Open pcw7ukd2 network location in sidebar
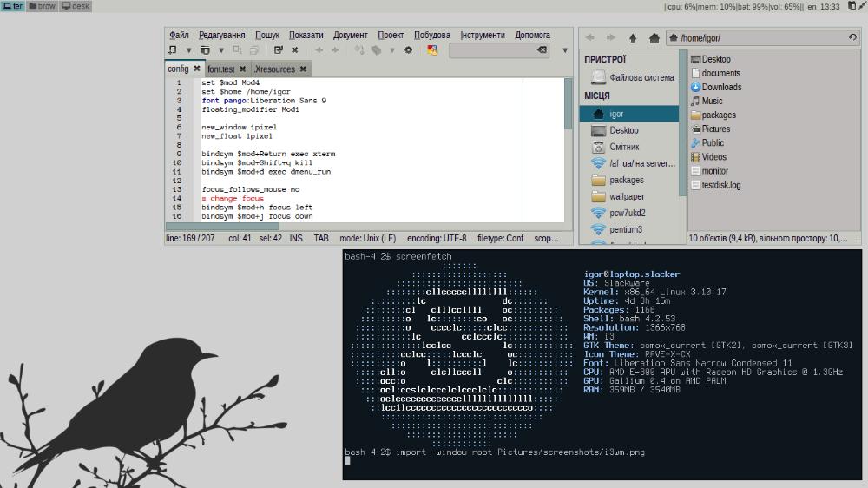 pyautogui.click(x=628, y=213)
